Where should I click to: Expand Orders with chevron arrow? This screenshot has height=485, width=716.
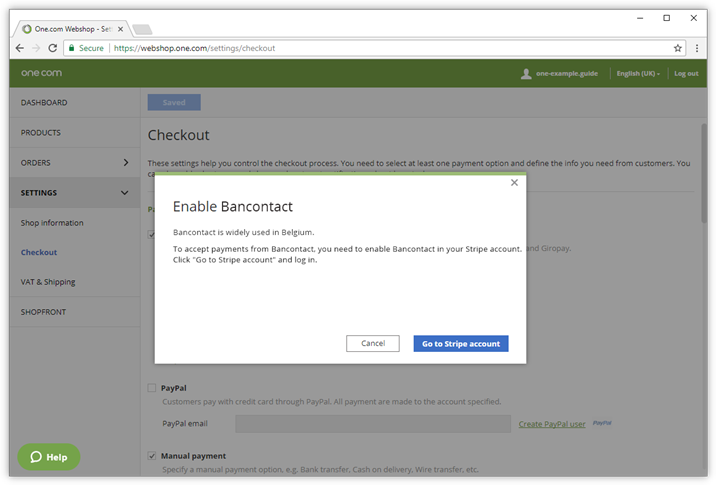[126, 163]
